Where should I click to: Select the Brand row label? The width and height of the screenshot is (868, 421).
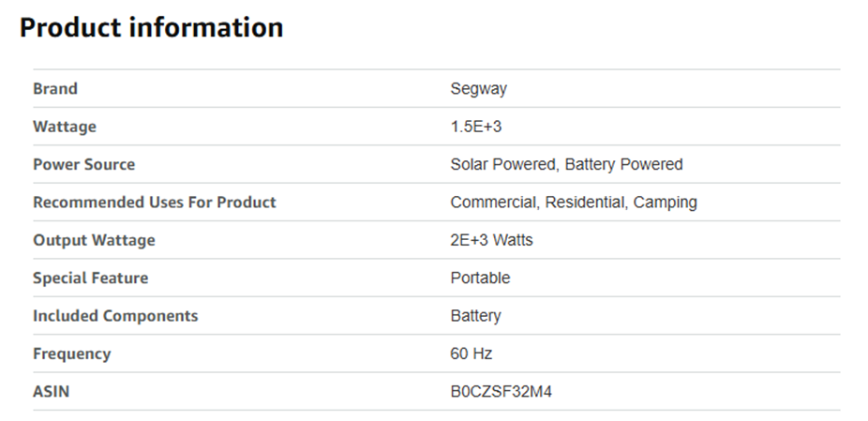tap(55, 89)
